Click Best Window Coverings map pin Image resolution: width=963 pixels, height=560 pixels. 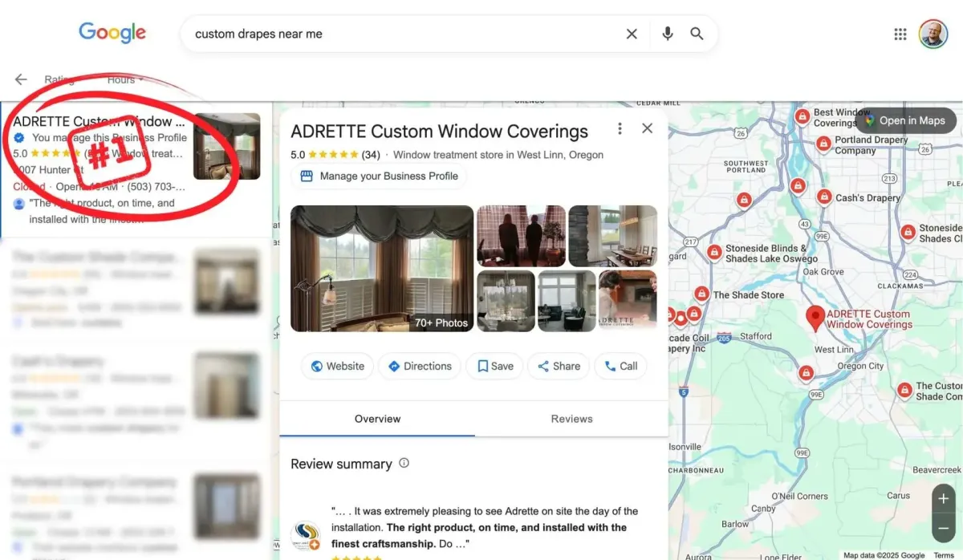802,117
